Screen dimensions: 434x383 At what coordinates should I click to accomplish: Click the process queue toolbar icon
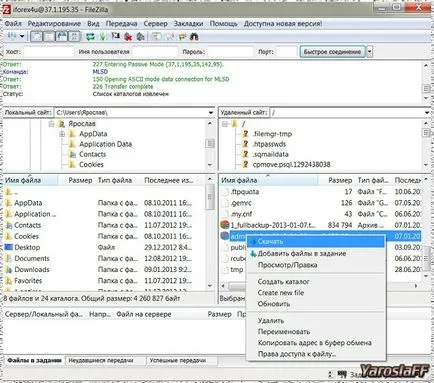tap(103, 36)
